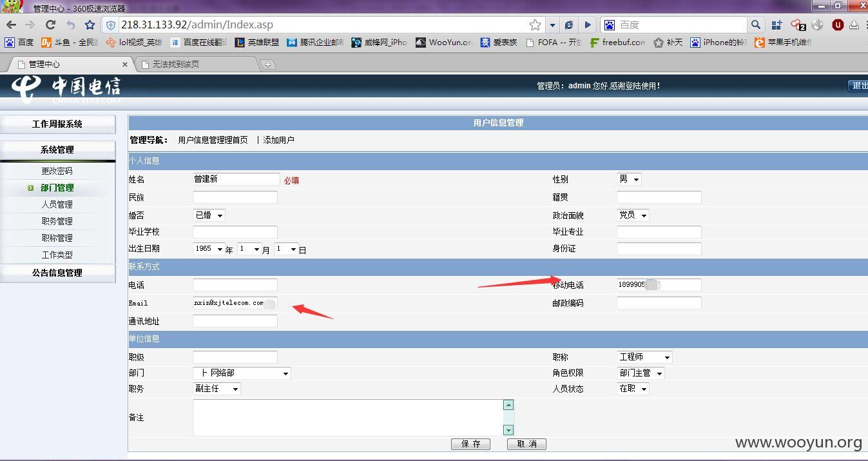
Task: Open 部门管理 in the sidebar
Action: point(57,188)
